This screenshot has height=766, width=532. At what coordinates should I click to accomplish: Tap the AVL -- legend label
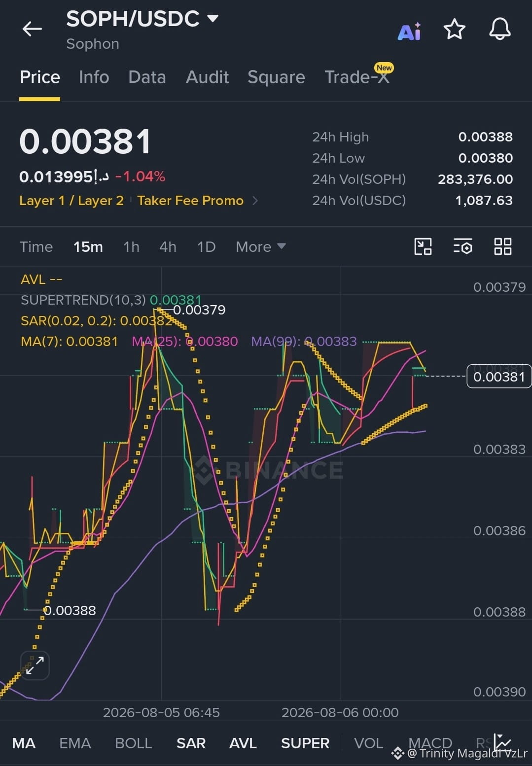point(41,279)
